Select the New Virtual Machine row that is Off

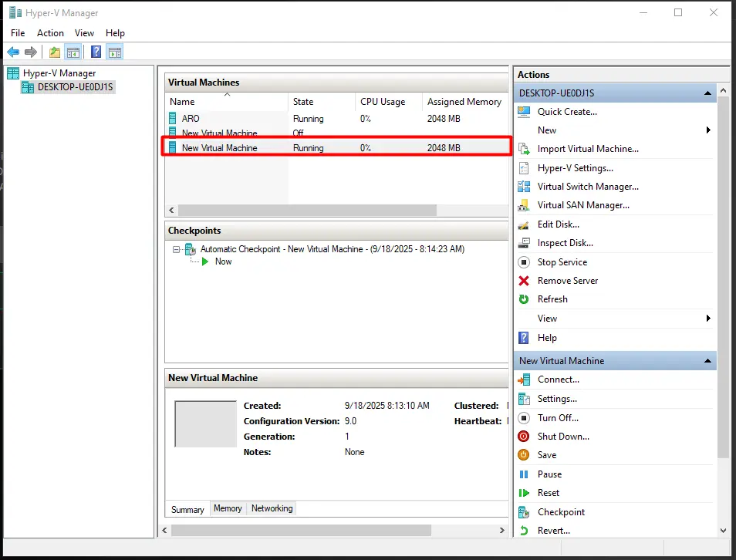coord(336,133)
